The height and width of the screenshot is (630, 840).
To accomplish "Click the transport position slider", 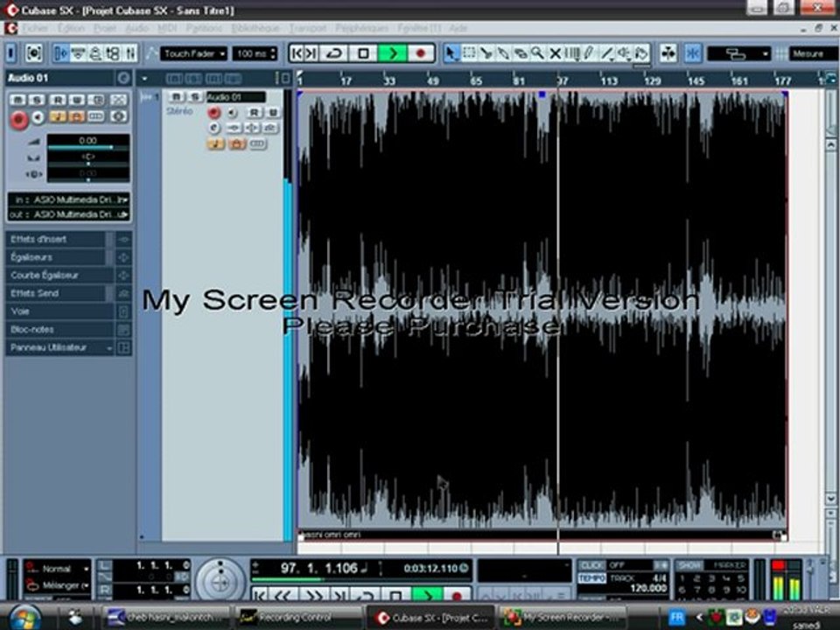I will click(360, 579).
